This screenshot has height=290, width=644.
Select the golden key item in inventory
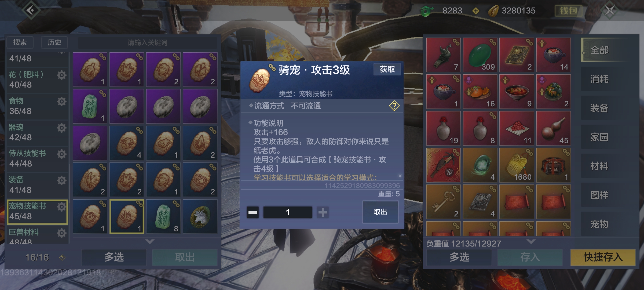click(x=443, y=202)
